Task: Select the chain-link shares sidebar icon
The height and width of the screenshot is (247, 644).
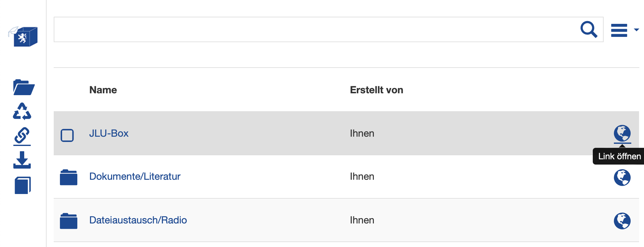Action: point(22,135)
